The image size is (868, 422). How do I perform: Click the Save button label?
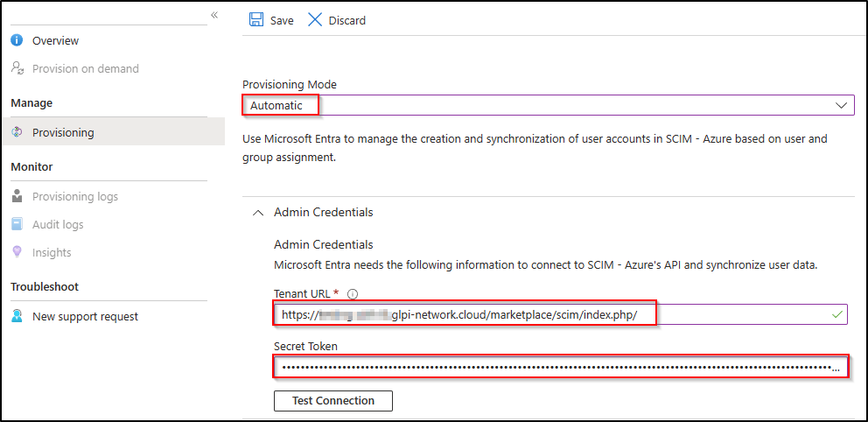click(282, 20)
